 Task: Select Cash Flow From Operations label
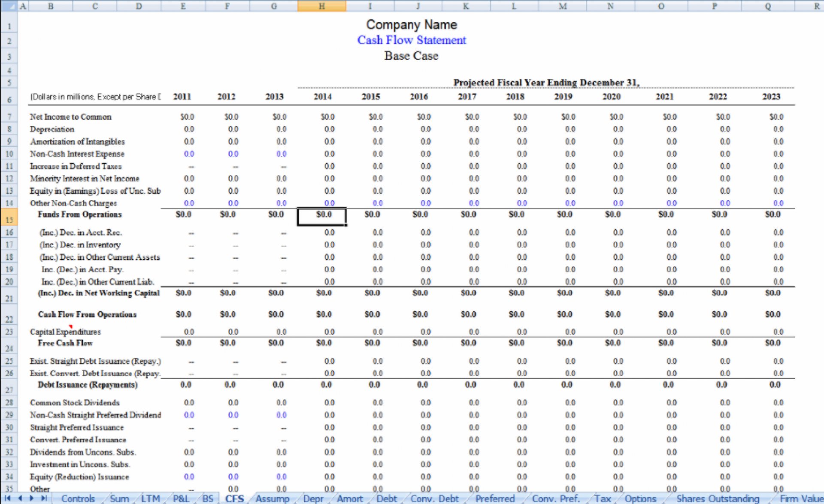[x=87, y=314]
